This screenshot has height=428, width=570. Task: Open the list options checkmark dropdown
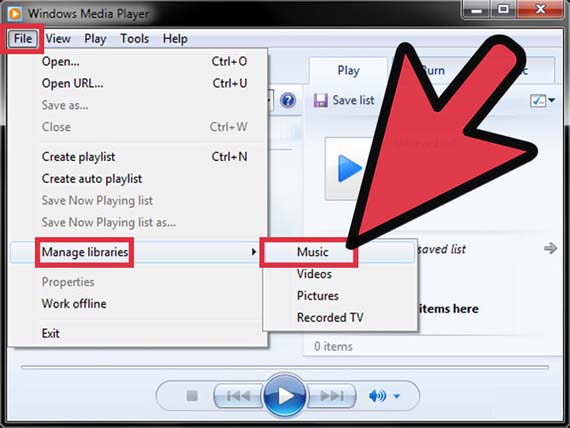click(x=542, y=100)
